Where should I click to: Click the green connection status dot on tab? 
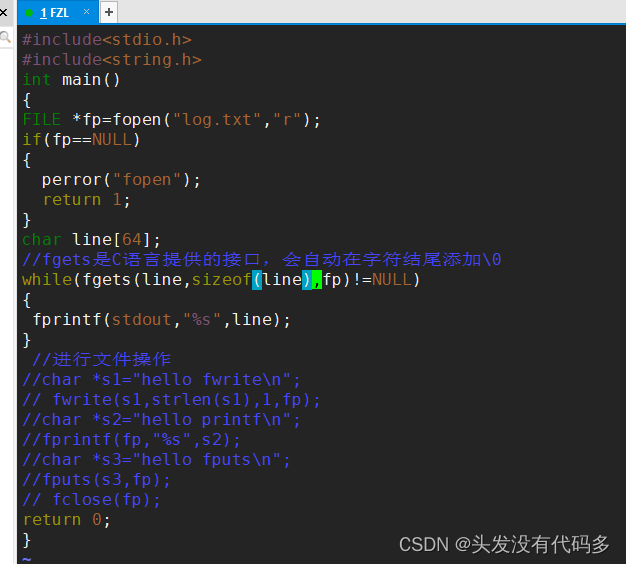tap(29, 13)
